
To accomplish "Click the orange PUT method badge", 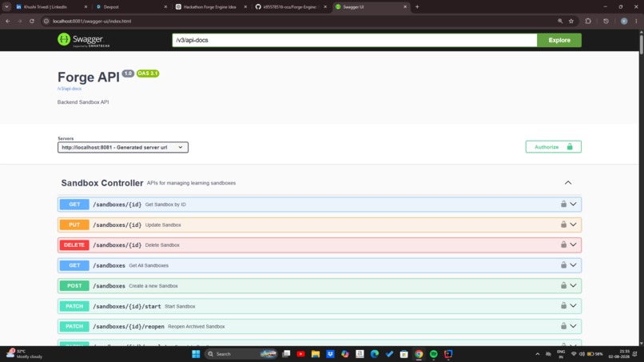I will (74, 225).
